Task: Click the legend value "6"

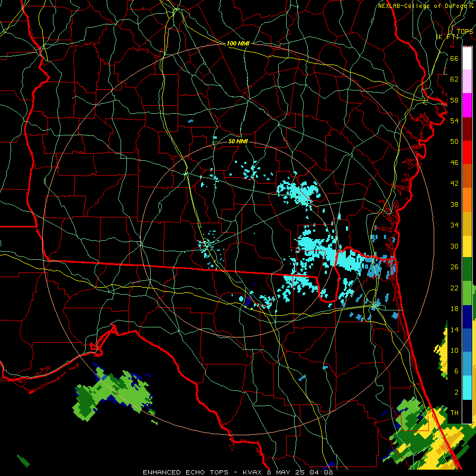Action: tap(456, 371)
